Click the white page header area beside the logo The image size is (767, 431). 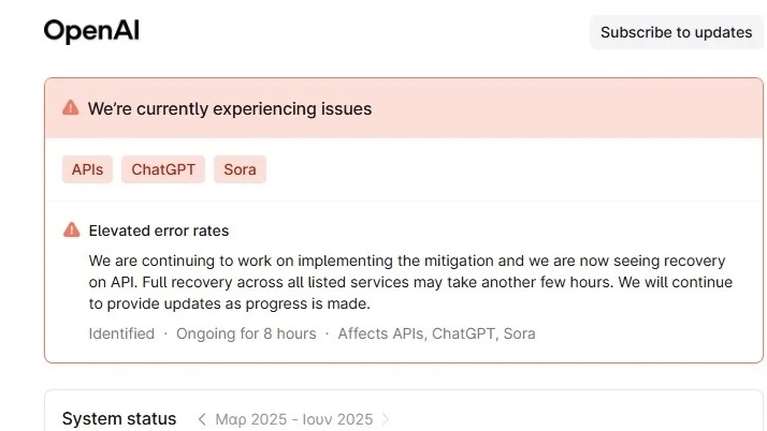(360, 32)
